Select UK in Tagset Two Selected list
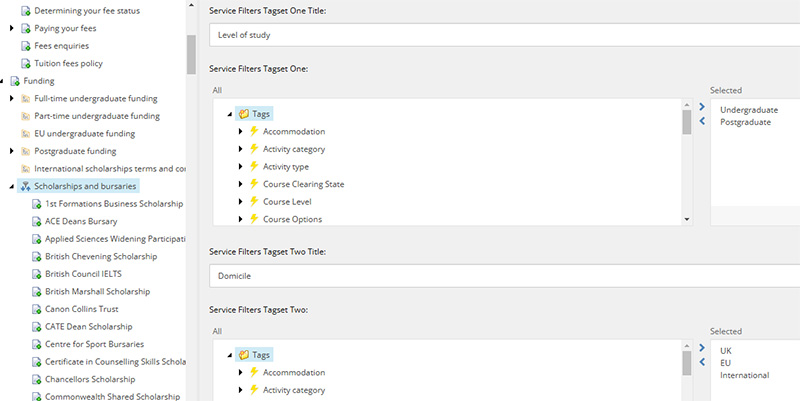Viewport: 800px width, 401px height. point(726,351)
